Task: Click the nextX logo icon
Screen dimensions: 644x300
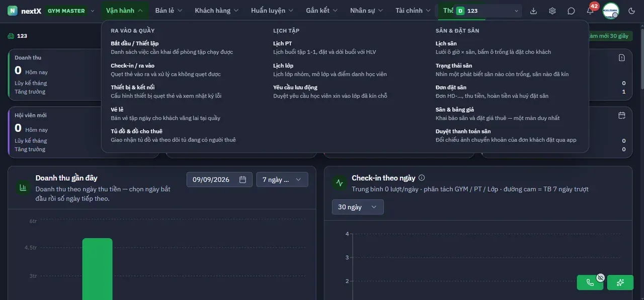Action: [x=13, y=11]
